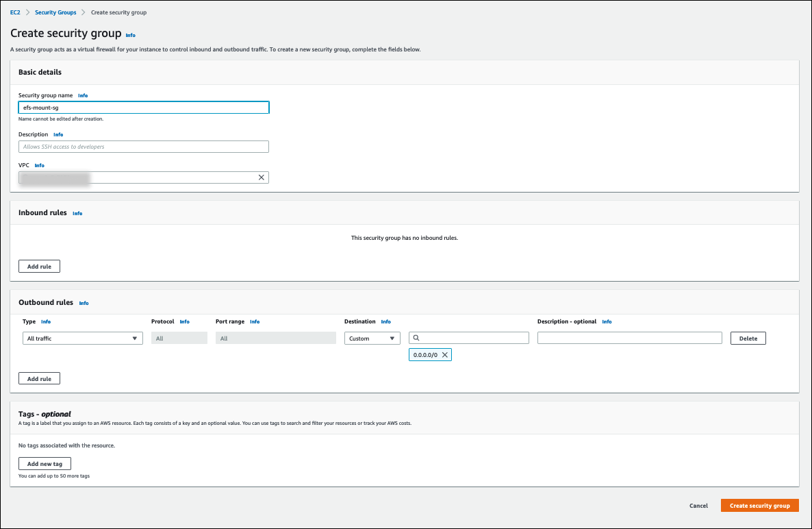The height and width of the screenshot is (529, 812).
Task: Clear the VPC field with X icon
Action: click(x=261, y=177)
